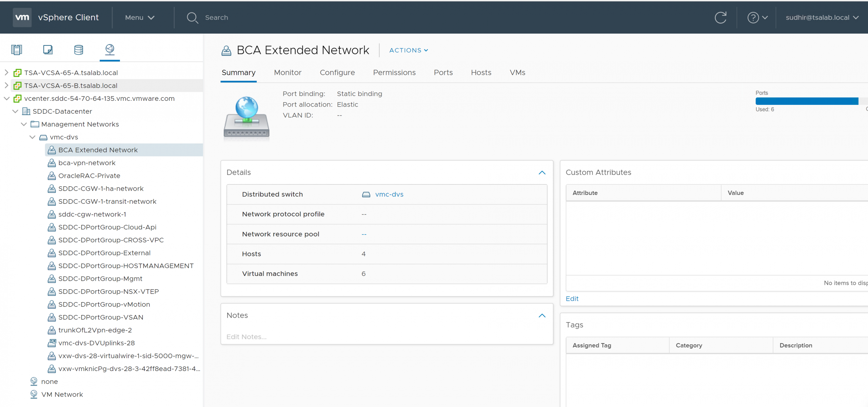Collapse the vmc-dvs tree node
This screenshot has width=868, height=407.
tap(33, 137)
